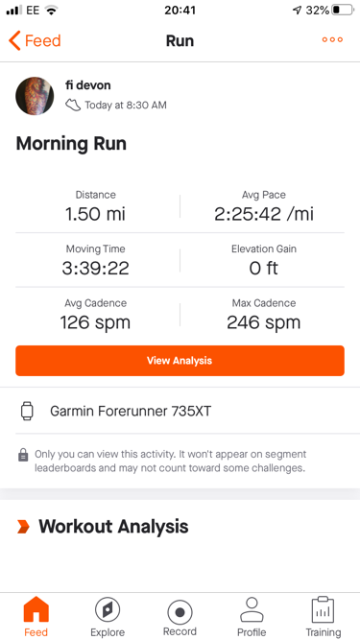Open the Explore compass tab
Screen dimensions: 360x640
tap(107, 617)
